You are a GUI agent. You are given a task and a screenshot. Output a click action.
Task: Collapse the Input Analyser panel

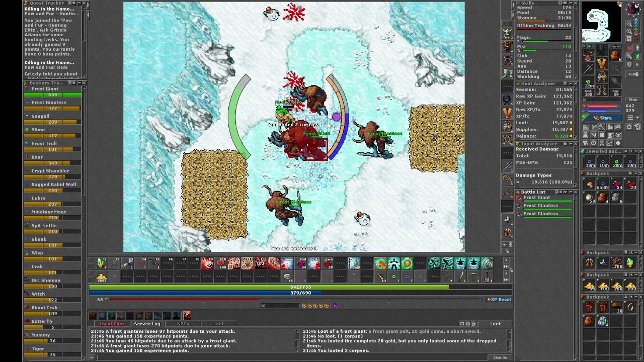pyautogui.click(x=571, y=144)
